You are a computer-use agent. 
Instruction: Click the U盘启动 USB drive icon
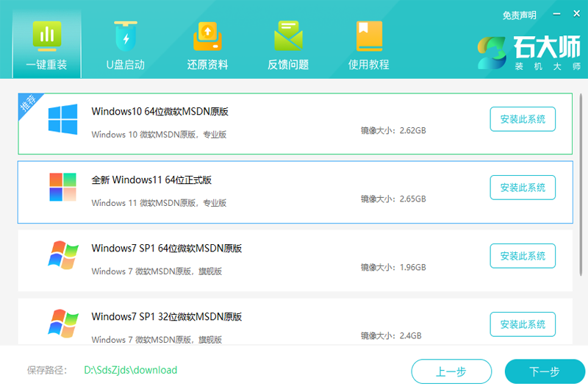[126, 36]
